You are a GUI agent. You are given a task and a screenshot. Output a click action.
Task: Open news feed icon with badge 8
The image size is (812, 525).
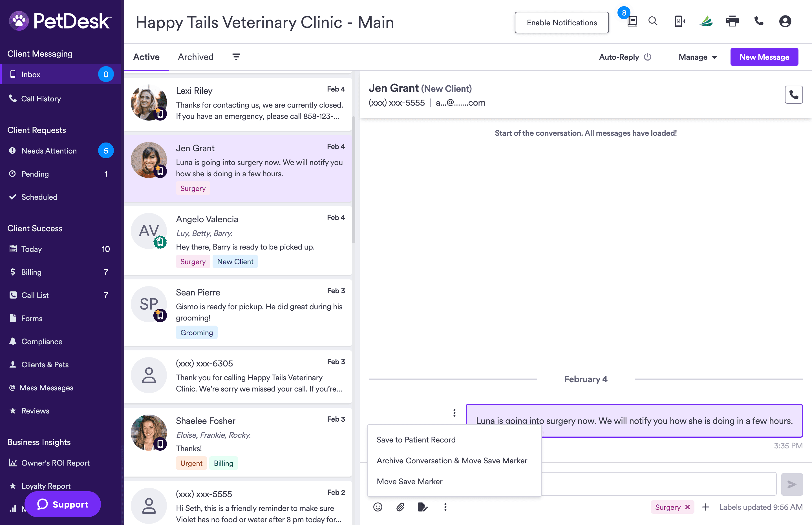coord(632,21)
